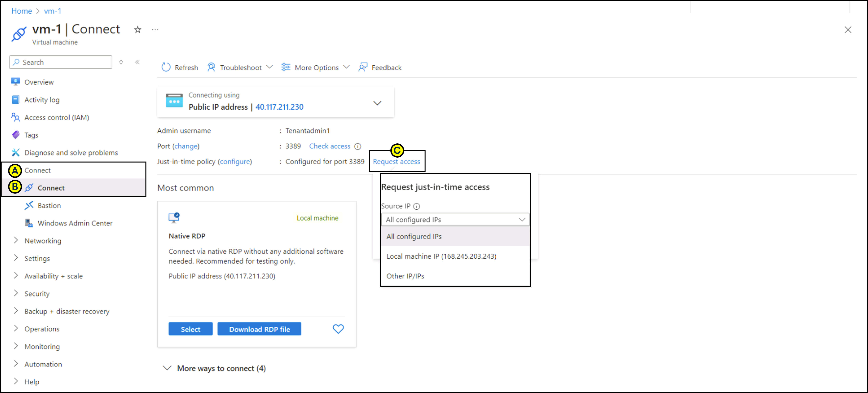
Task: Click the heart icon on Native RDP card
Action: pos(338,329)
